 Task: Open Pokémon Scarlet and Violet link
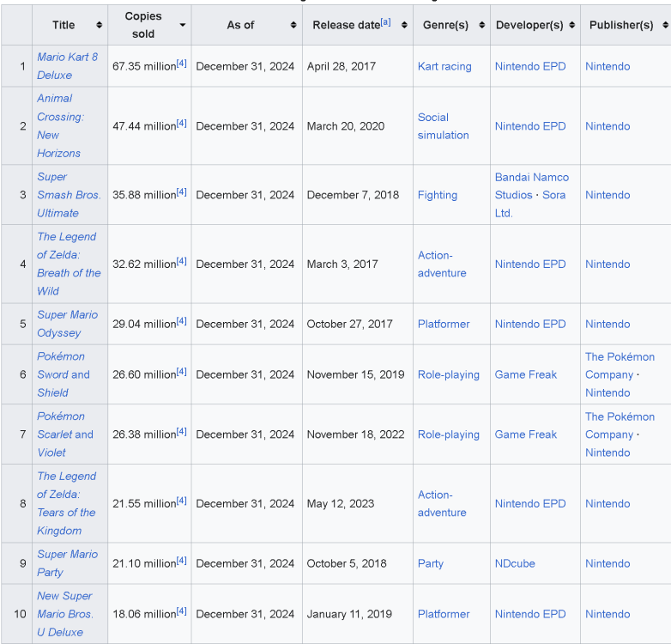click(65, 434)
